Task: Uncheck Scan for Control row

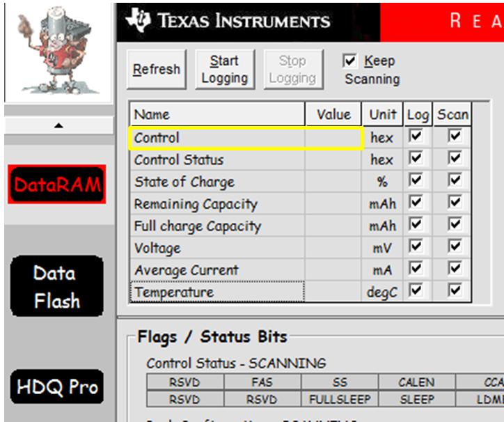Action: 455,136
